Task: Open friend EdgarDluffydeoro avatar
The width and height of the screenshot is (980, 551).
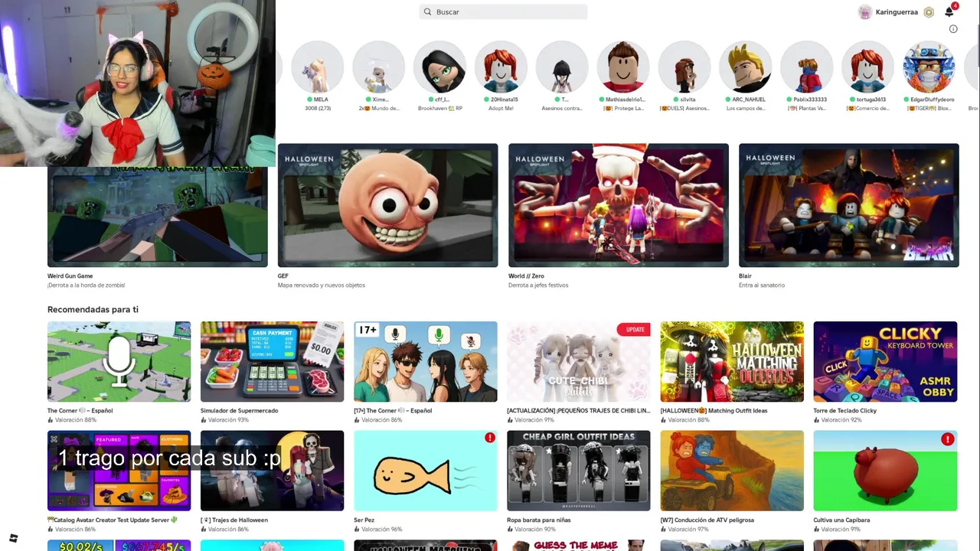Action: pyautogui.click(x=929, y=67)
